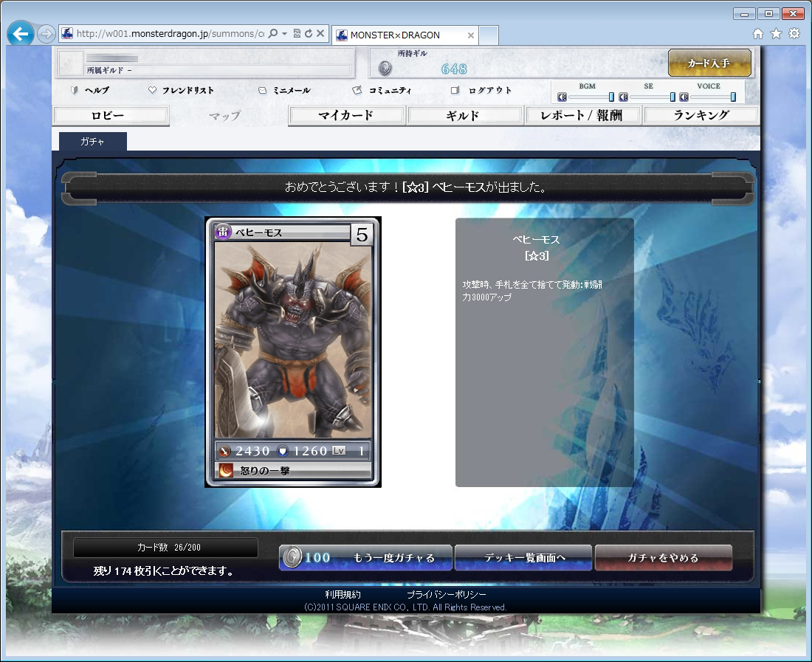Click the address bar URL field
This screenshot has height=662, width=812.
coord(170,34)
